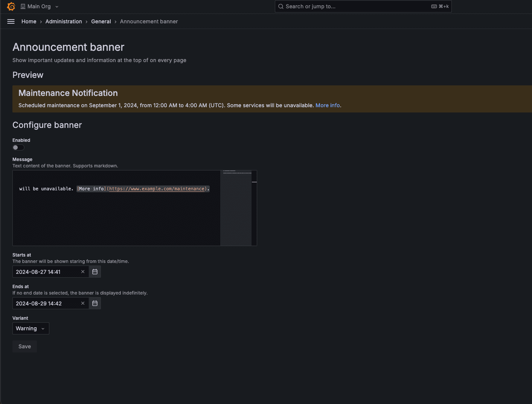Open the Variant selector chevron
Image resolution: width=532 pixels, height=404 pixels.
pos(43,328)
